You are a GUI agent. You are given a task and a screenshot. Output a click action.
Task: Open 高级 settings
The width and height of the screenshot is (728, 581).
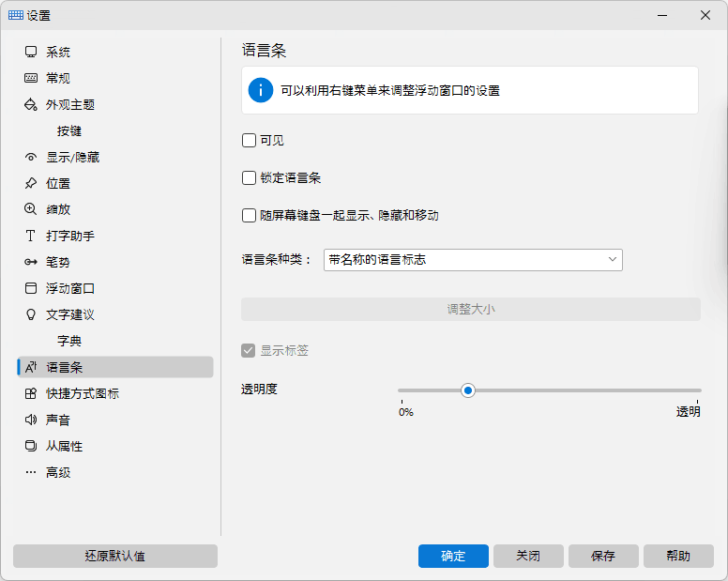coord(115,472)
